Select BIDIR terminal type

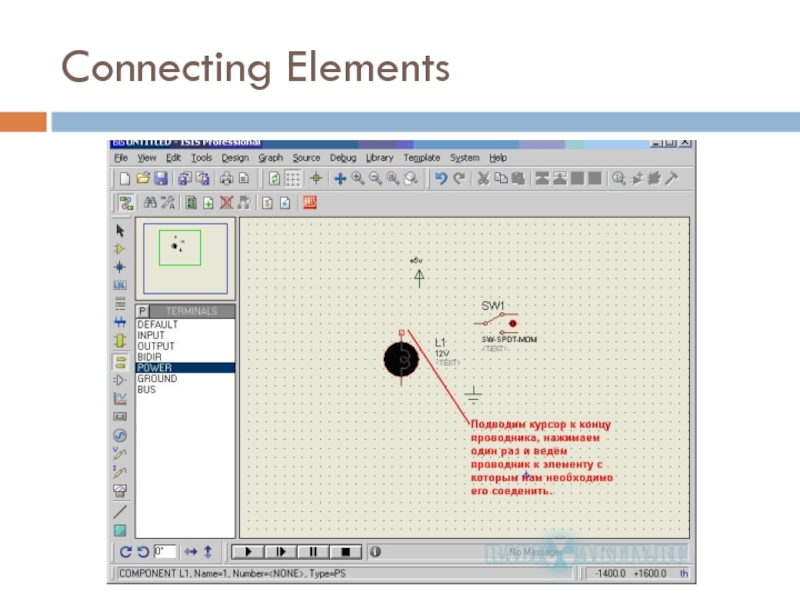coord(185,357)
